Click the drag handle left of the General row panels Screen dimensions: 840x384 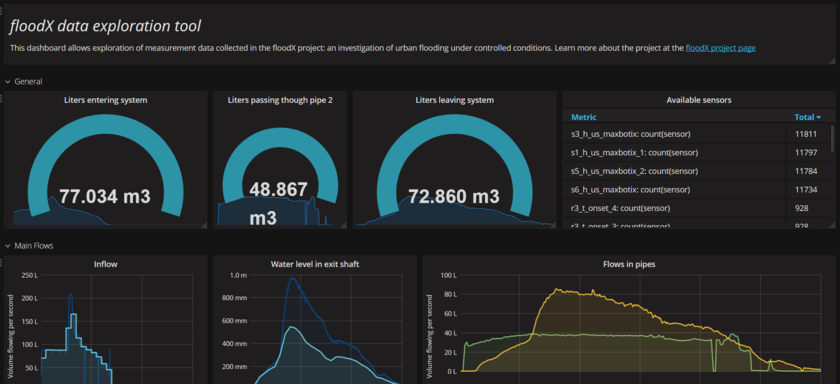pyautogui.click(x=2, y=99)
